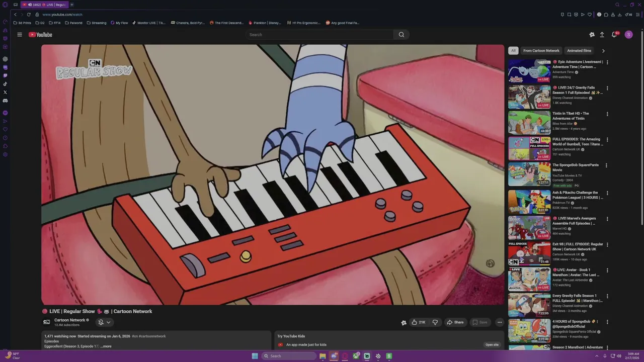The width and height of the screenshot is (644, 362).
Task: Open extensions cube icon in toolbar
Action: (x=606, y=15)
